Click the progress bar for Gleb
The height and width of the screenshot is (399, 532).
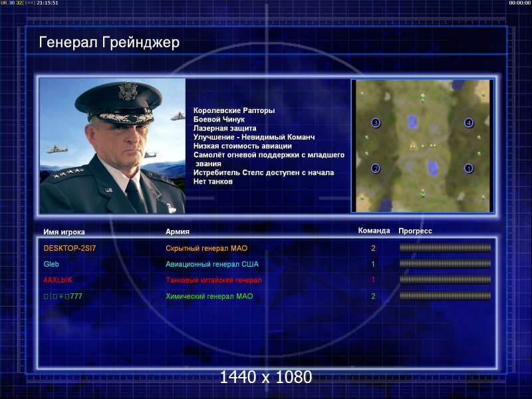pos(445,264)
